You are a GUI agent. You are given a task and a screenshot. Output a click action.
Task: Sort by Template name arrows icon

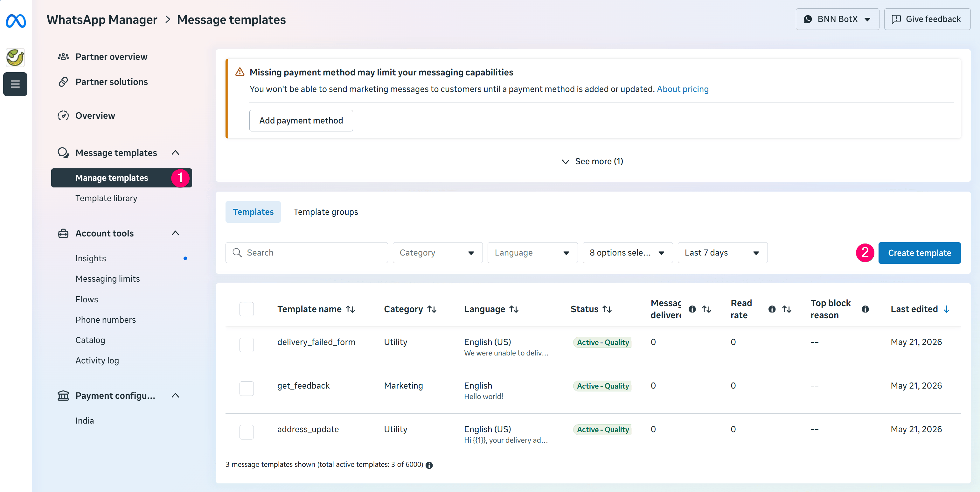[351, 309]
